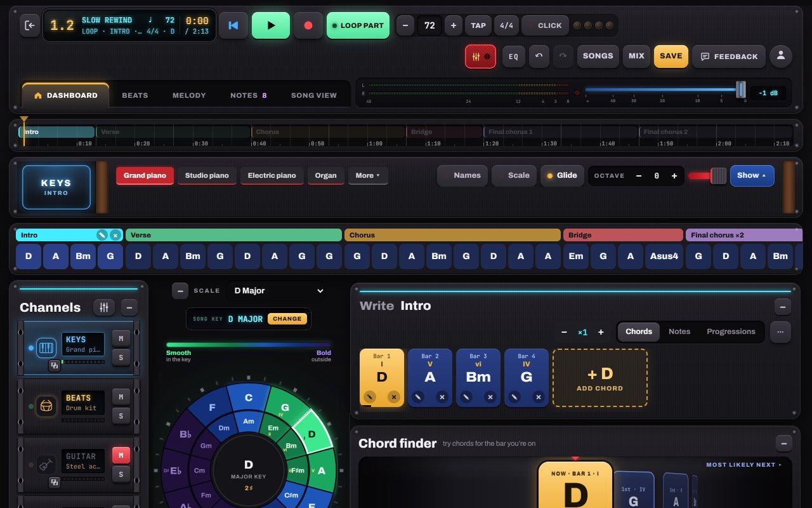
Task: Edit the Intro section pencil icon
Action: click(x=101, y=235)
